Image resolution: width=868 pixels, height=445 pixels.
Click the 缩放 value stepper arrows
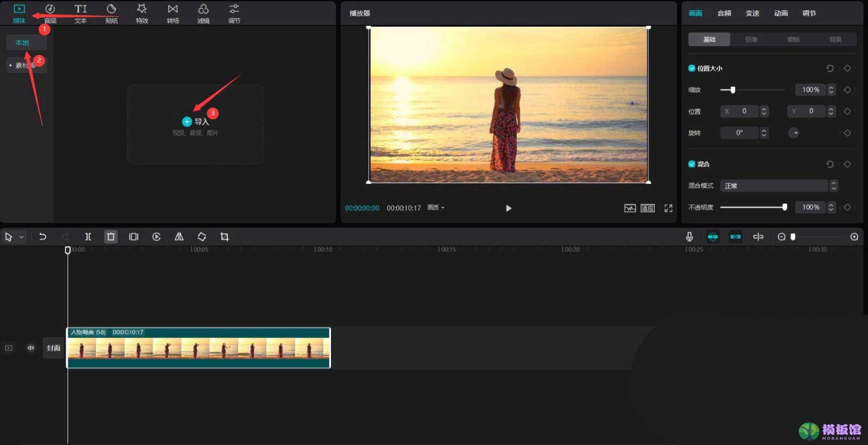(831, 89)
